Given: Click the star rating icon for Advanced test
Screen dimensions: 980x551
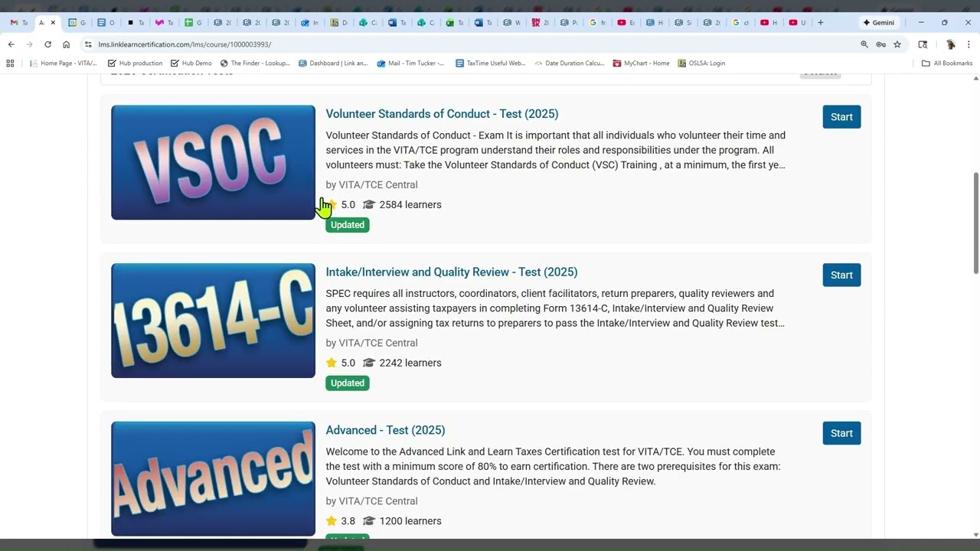Looking at the screenshot, I should (x=332, y=521).
